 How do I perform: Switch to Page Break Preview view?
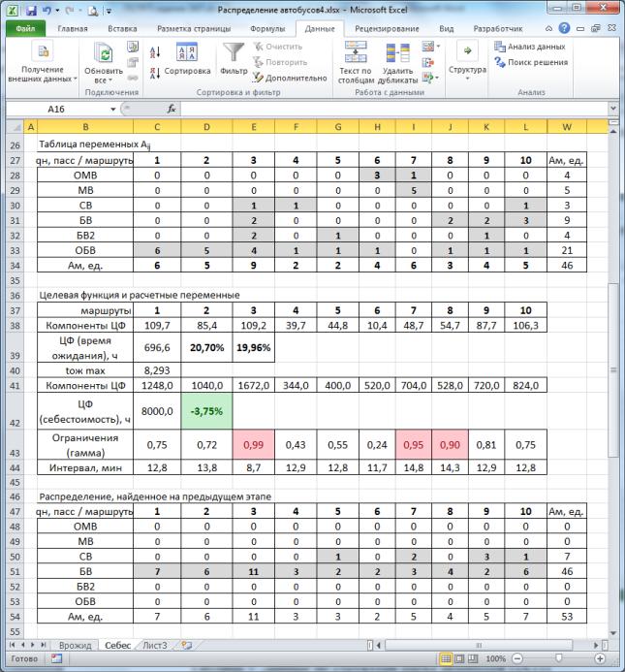(x=473, y=658)
